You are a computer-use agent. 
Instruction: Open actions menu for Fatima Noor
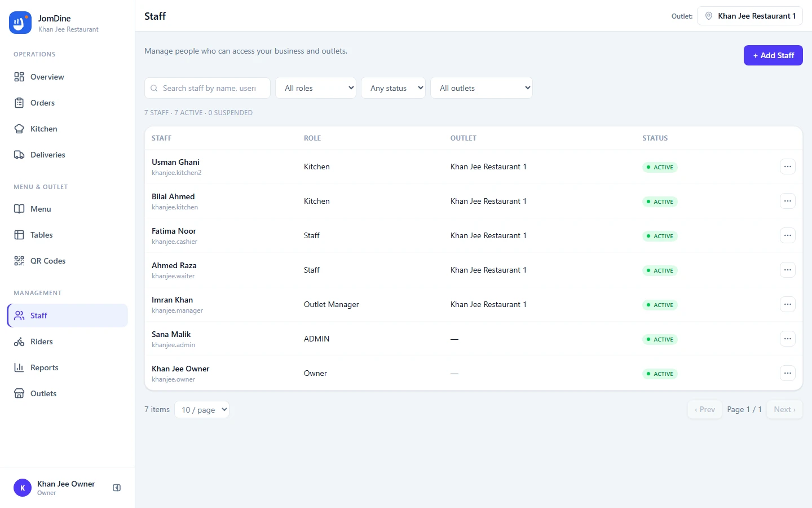click(x=788, y=235)
